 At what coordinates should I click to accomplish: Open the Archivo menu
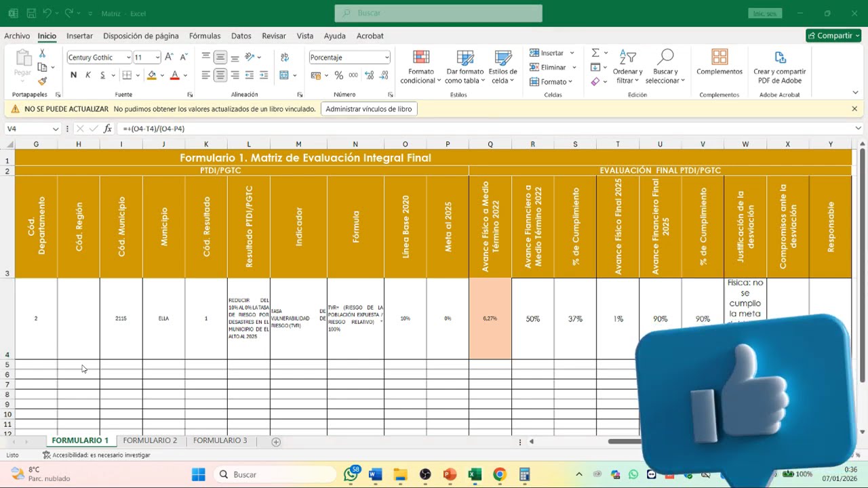[17, 36]
